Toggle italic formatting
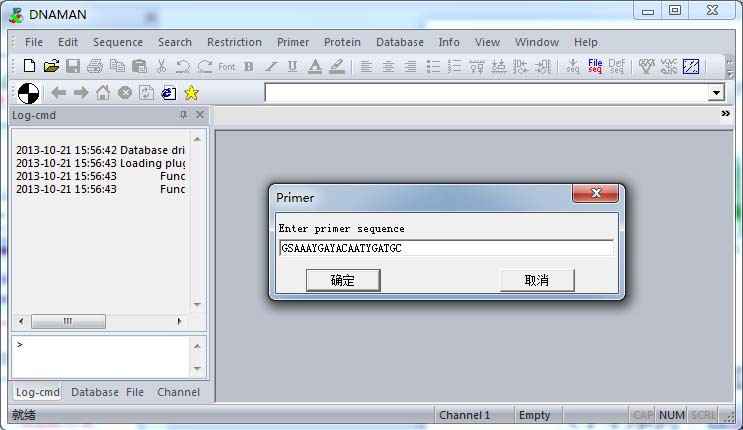This screenshot has width=743, height=430. (271, 66)
